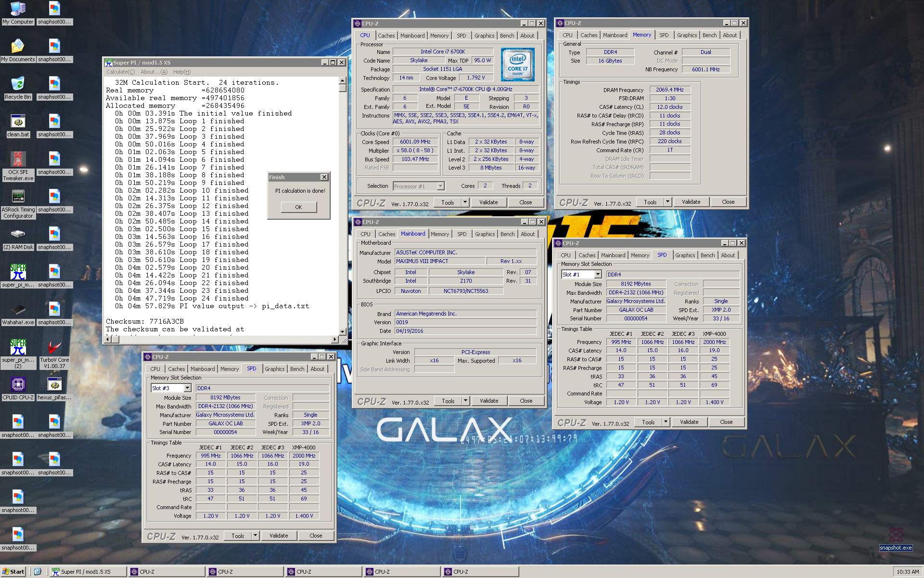The height and width of the screenshot is (578, 924).
Task: Activate Super PI taskbar button
Action: pos(88,572)
